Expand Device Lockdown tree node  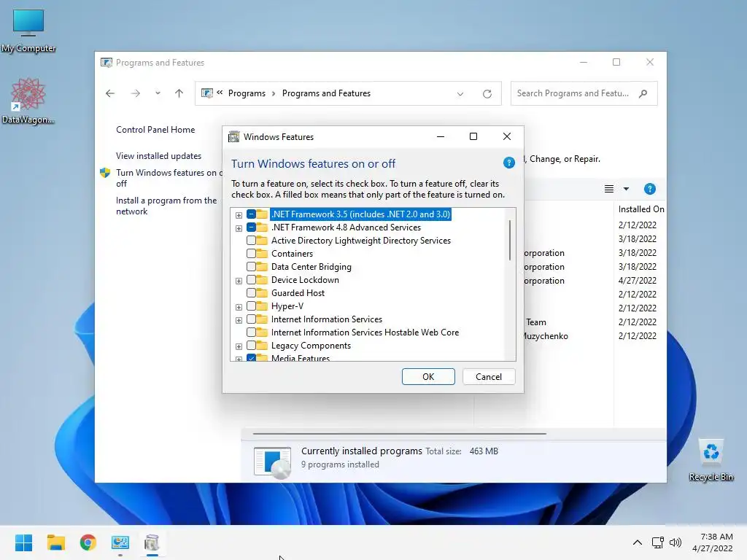(239, 281)
